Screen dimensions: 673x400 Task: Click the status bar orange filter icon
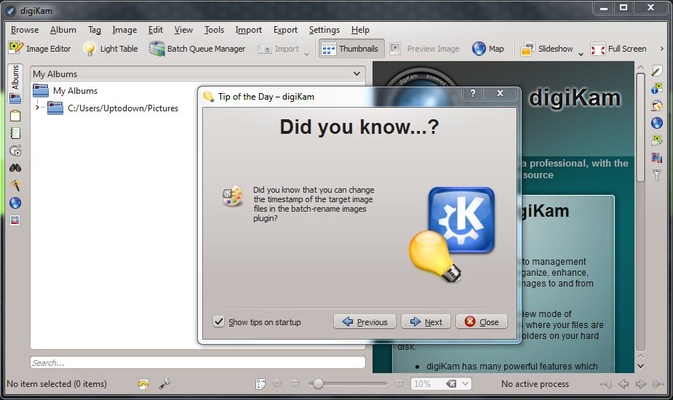click(143, 384)
